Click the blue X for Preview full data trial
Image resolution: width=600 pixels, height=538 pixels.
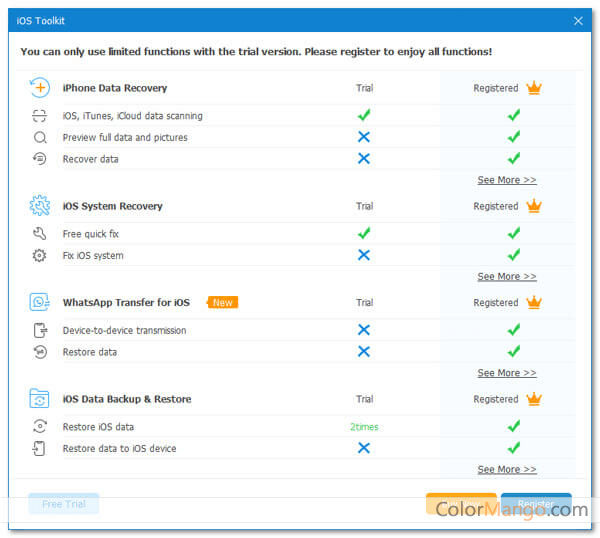click(x=364, y=137)
